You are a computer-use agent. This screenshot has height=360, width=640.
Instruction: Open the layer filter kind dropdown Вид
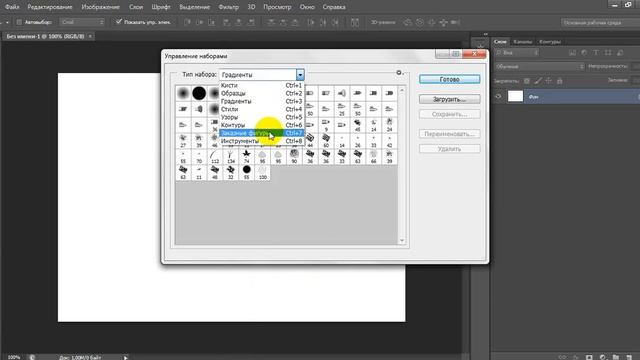[x=517, y=53]
